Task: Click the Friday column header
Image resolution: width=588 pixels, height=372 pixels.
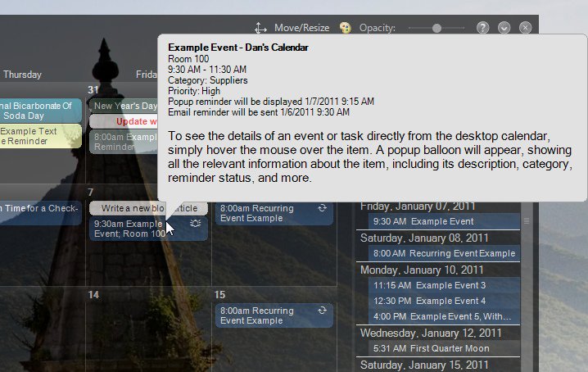Action: coord(147,75)
